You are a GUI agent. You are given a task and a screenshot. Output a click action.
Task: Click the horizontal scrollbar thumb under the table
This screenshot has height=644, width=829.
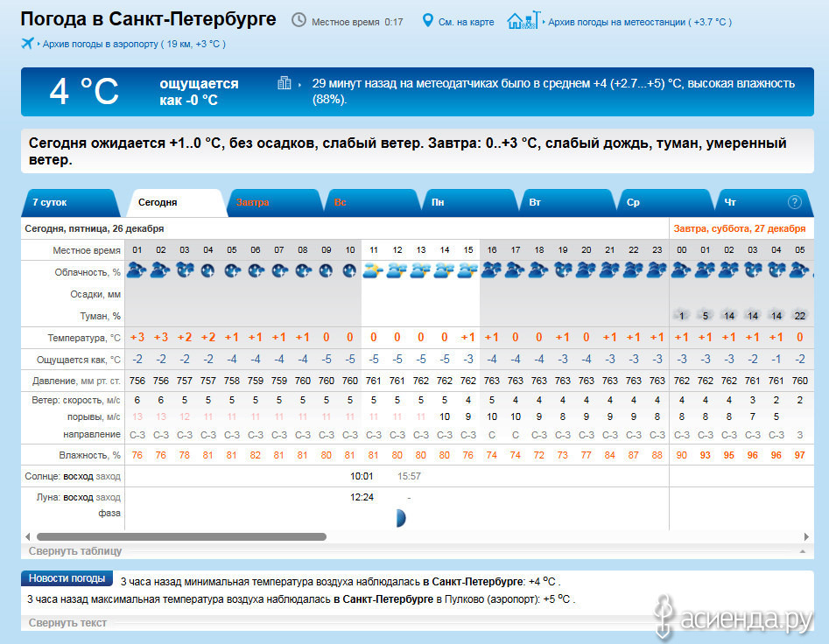(181, 536)
